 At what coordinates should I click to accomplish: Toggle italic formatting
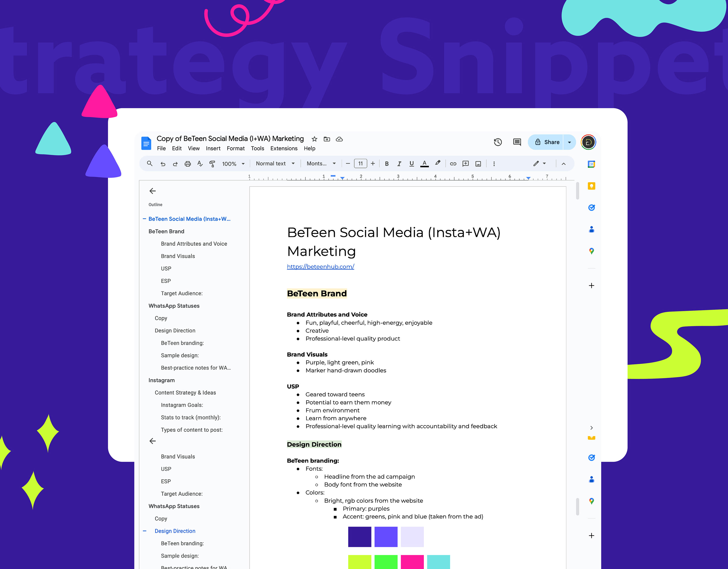[399, 164]
